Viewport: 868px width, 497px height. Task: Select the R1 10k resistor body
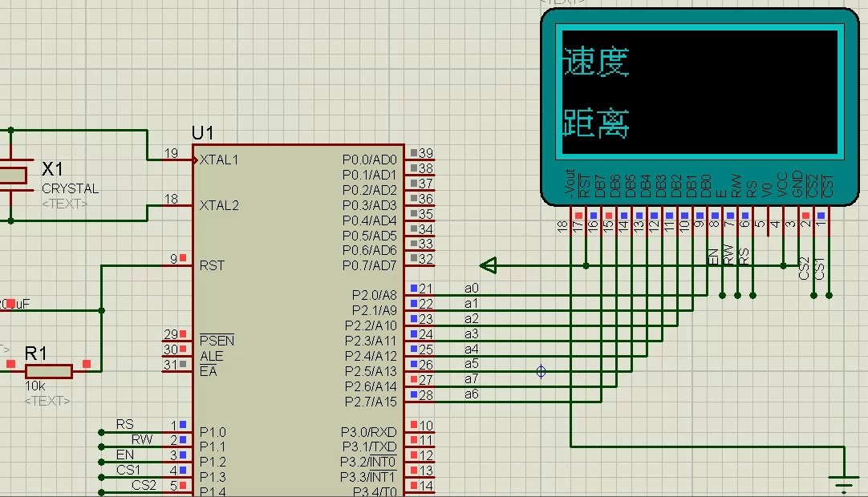click(48, 370)
